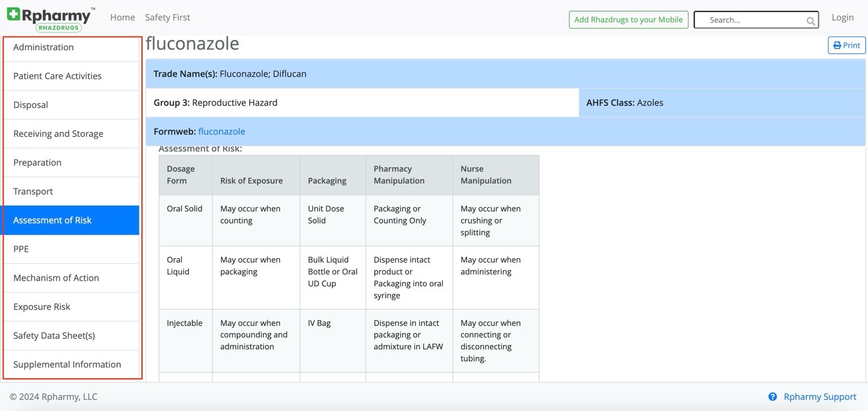Click May occur when counting cell

256,221
